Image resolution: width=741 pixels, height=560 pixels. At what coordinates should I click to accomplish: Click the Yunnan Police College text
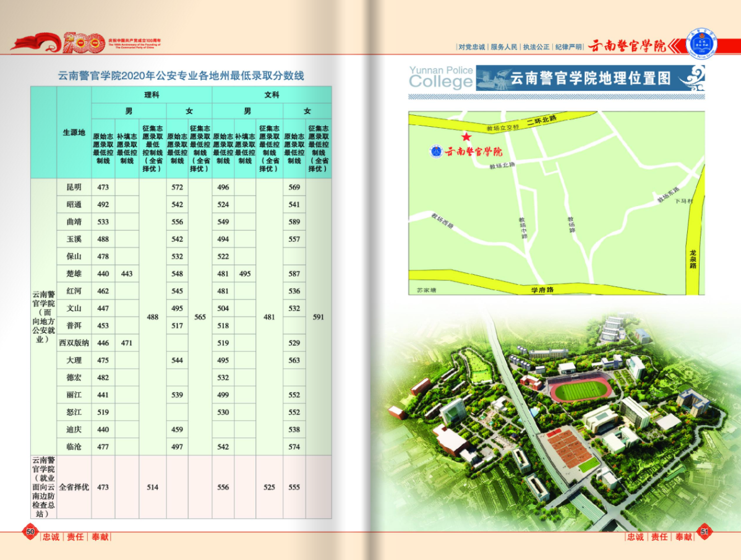(442, 77)
